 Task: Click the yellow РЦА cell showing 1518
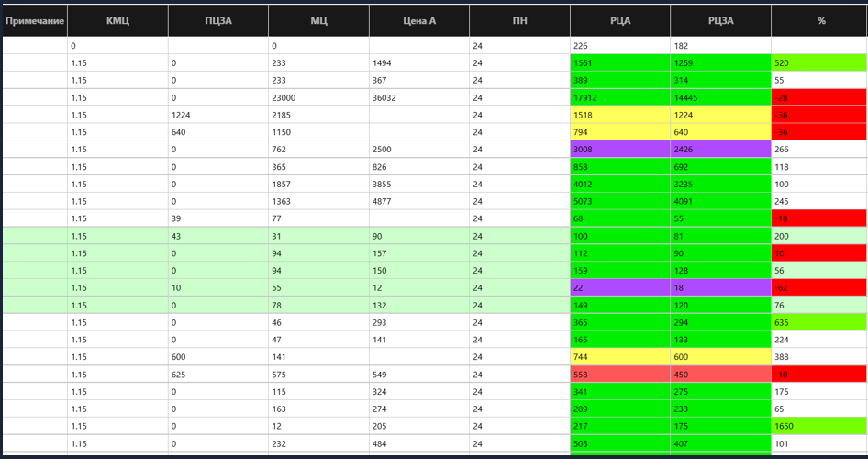[x=620, y=115]
